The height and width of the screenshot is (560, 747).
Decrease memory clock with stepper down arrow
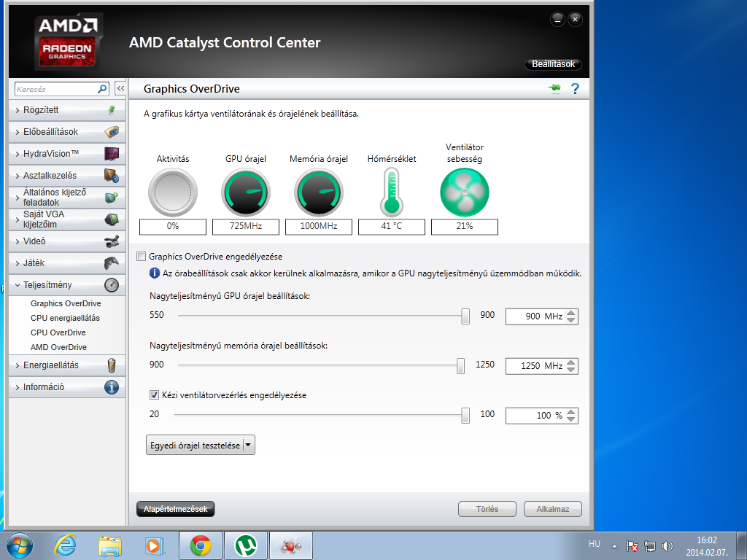click(571, 370)
